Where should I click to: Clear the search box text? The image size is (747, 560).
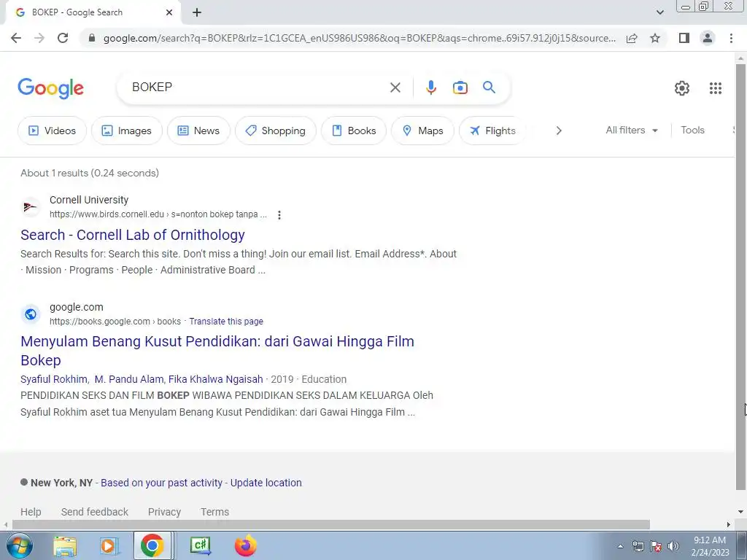click(x=395, y=87)
